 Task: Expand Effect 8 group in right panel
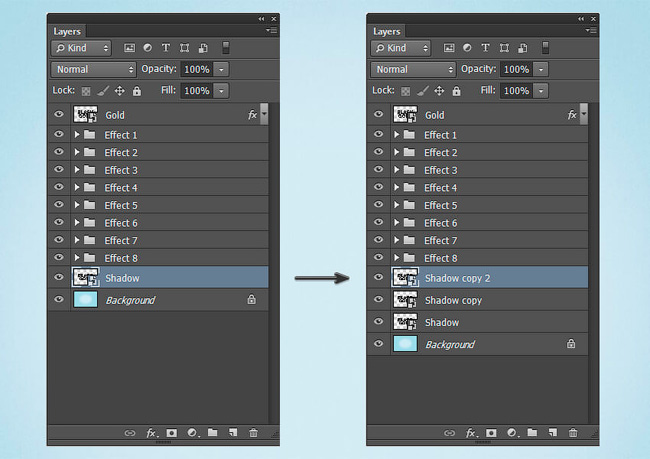coord(396,257)
